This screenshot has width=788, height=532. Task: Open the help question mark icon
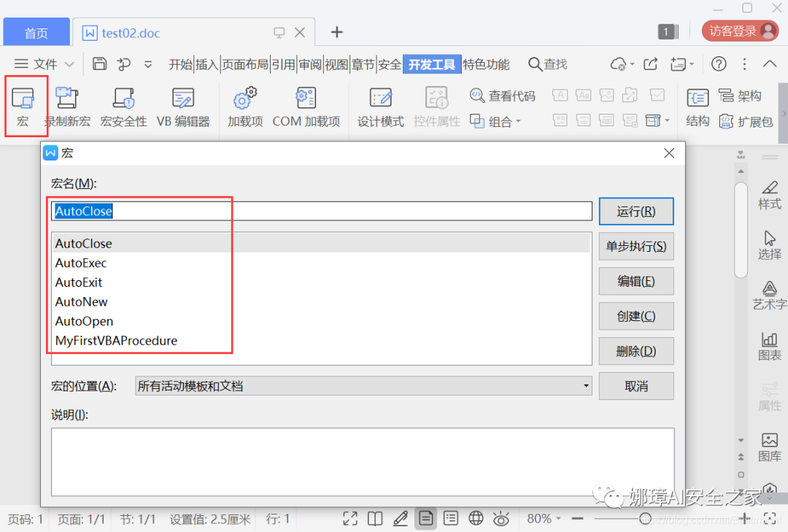coord(719,64)
